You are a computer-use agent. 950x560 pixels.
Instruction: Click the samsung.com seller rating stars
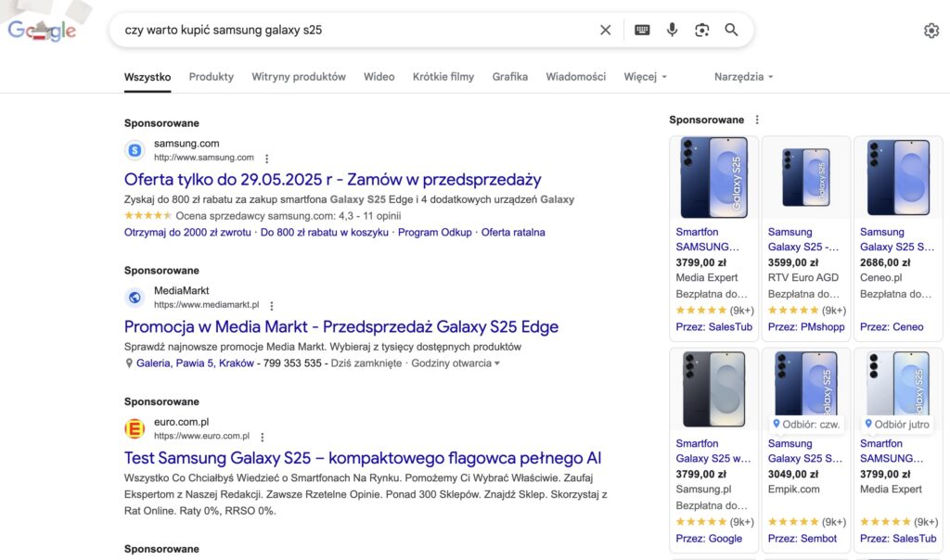pyautogui.click(x=148, y=215)
